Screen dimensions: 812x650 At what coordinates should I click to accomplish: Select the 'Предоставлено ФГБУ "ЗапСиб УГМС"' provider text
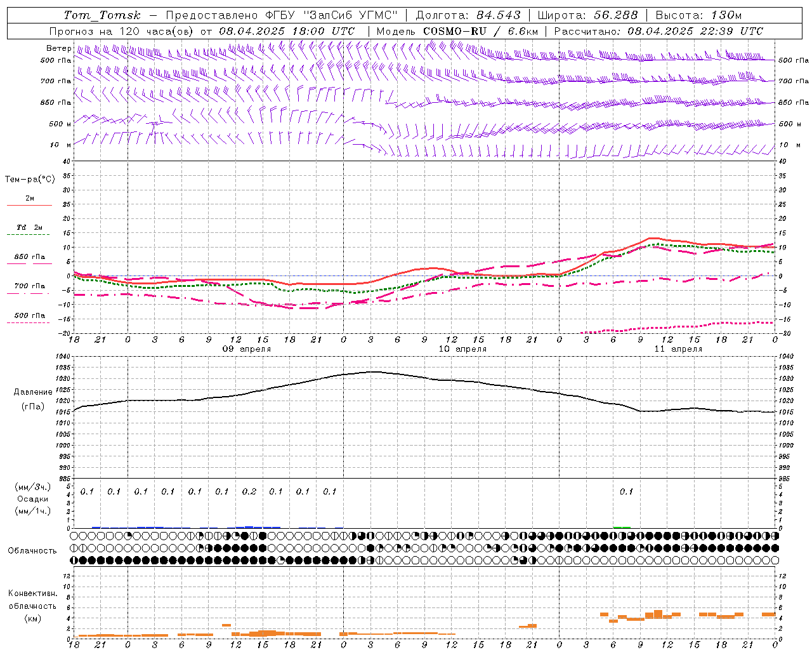[x=282, y=15]
